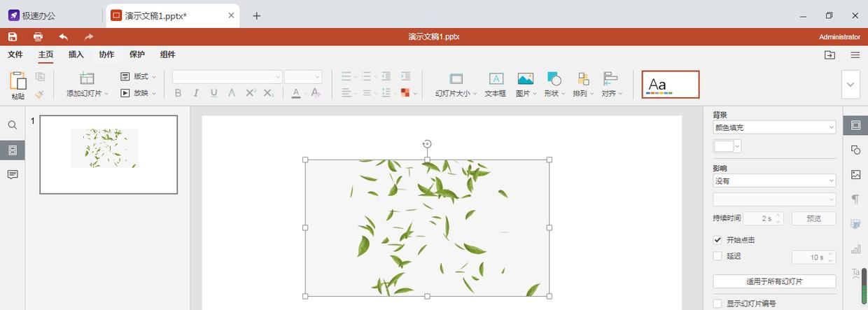Open image settings in right sidebar
The image size is (868, 310).
(855, 174)
